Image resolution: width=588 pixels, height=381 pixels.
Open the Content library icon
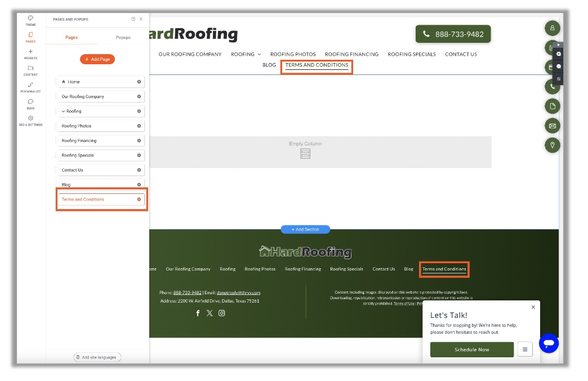[x=30, y=70]
